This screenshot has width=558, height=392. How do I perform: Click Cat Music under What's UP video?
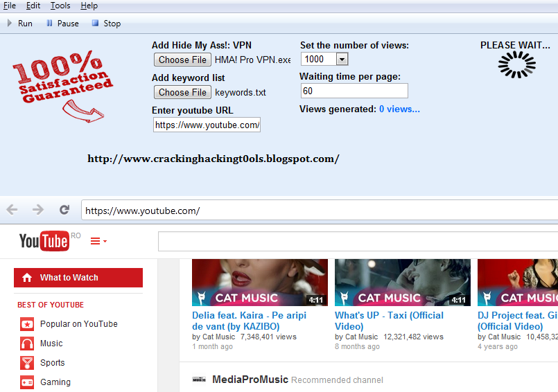pyautogui.click(x=362, y=337)
